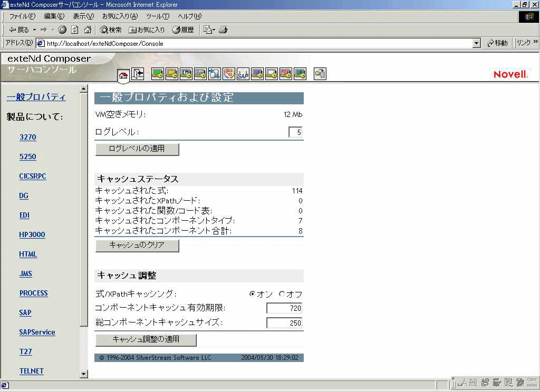The image size is (540, 392).
Task: Click the two-documents exchange arrows icon
Action: pyautogui.click(x=214, y=74)
